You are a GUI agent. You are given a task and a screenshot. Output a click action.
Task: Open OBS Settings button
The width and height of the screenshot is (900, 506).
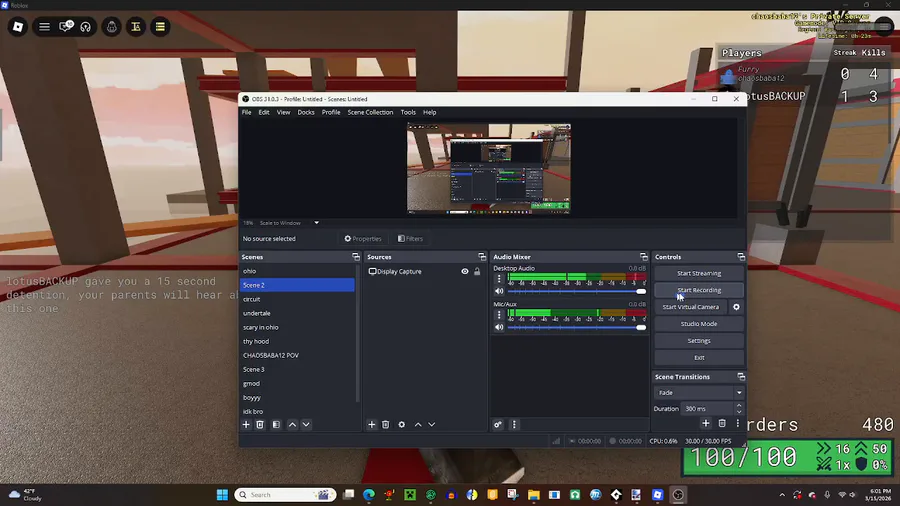point(699,341)
